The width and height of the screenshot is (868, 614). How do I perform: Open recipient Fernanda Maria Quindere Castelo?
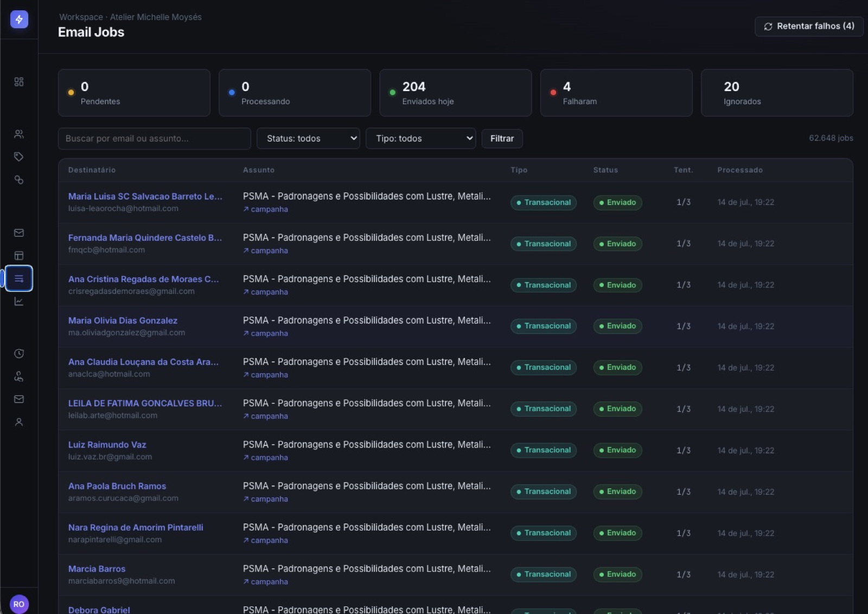pyautogui.click(x=145, y=238)
